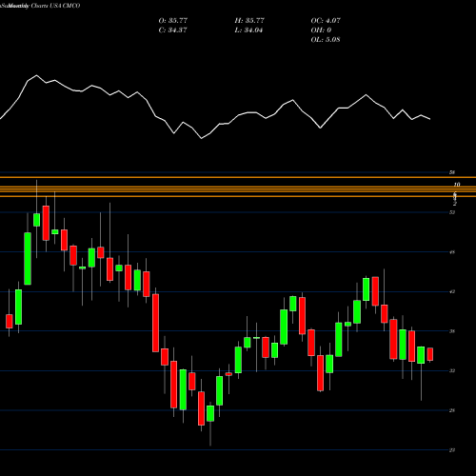The width and height of the screenshot is (476, 476).
Task: Click the 'OH: 0' reading
Action: 321,30
